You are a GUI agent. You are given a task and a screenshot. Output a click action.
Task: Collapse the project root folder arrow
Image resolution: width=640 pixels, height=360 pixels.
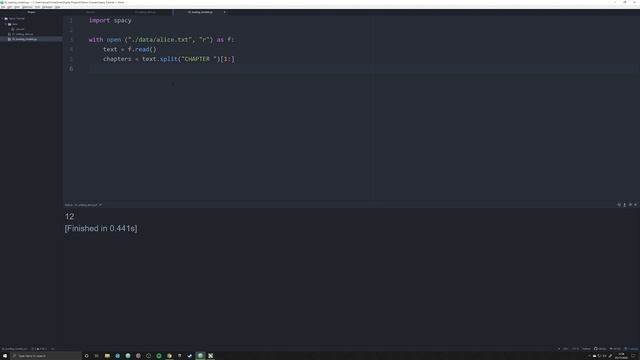2,18
